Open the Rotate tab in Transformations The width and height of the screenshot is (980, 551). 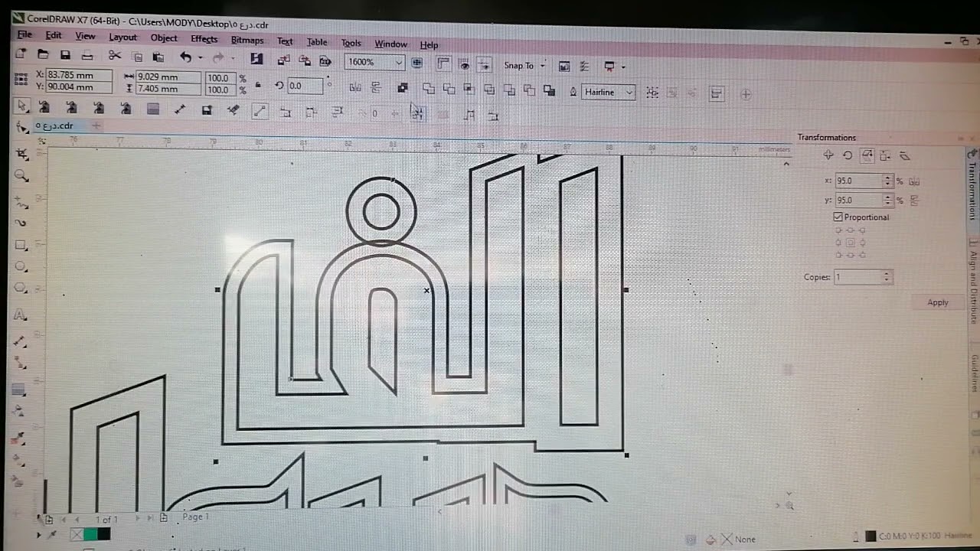848,155
